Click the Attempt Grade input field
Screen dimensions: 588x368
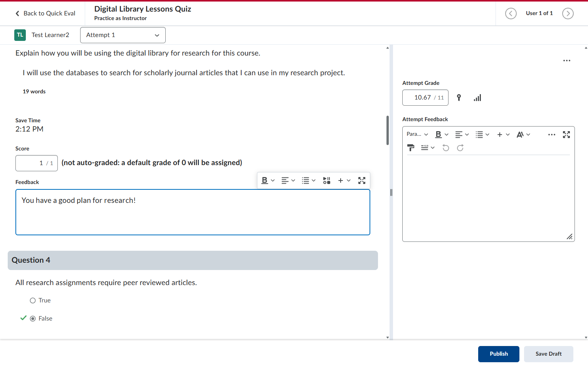(425, 98)
